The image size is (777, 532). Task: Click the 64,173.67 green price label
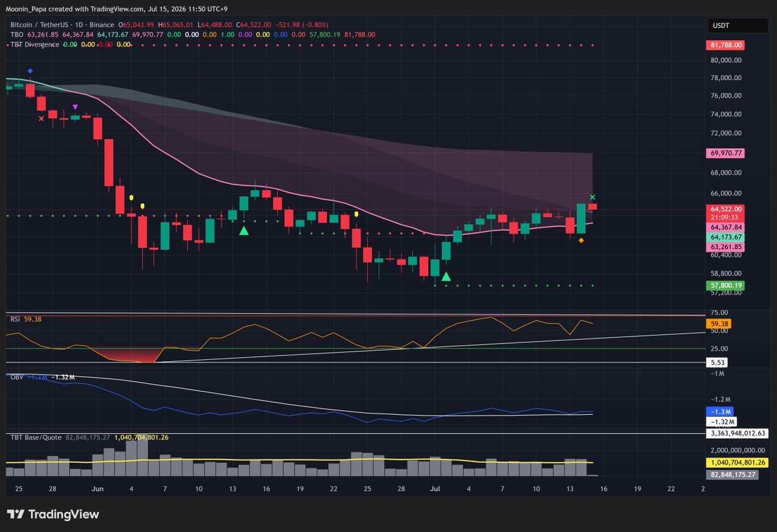click(725, 237)
